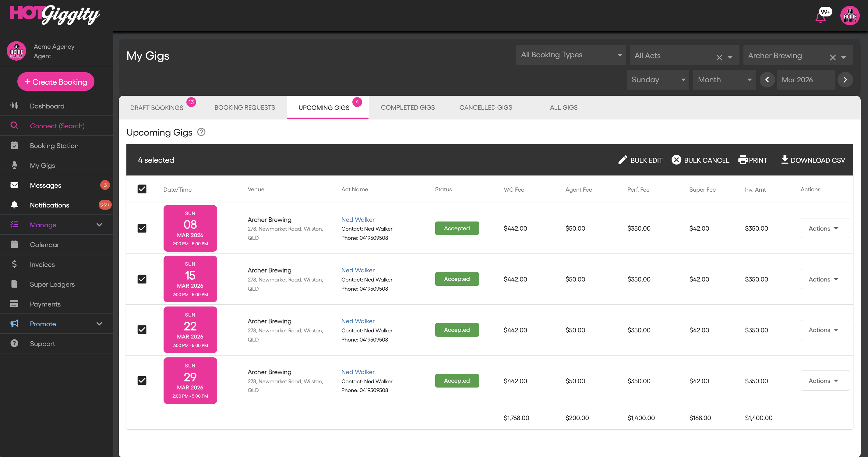Uncheck the select-all header checkbox
The image size is (868, 457).
(142, 189)
